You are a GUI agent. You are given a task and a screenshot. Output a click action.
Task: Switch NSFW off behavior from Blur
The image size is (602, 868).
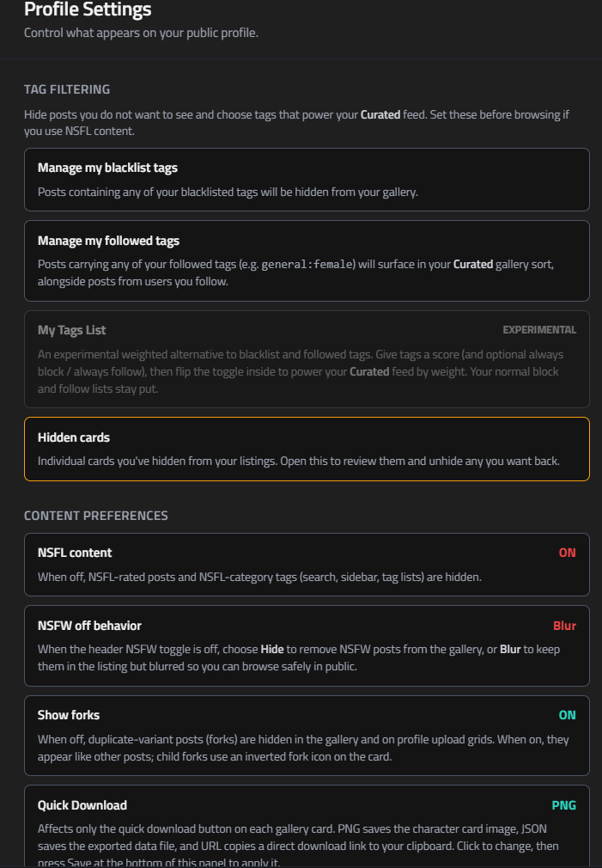point(564,626)
